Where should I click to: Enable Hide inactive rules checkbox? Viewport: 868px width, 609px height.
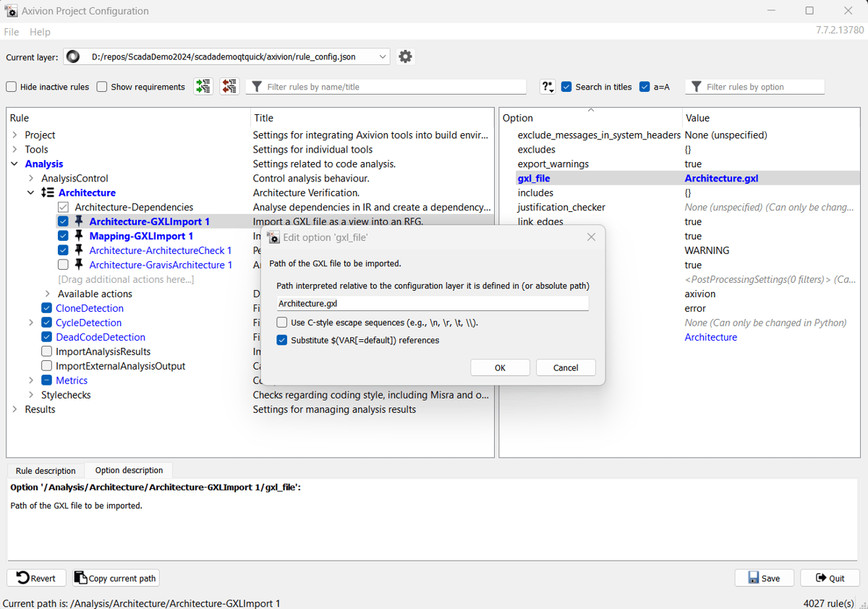pos(12,87)
